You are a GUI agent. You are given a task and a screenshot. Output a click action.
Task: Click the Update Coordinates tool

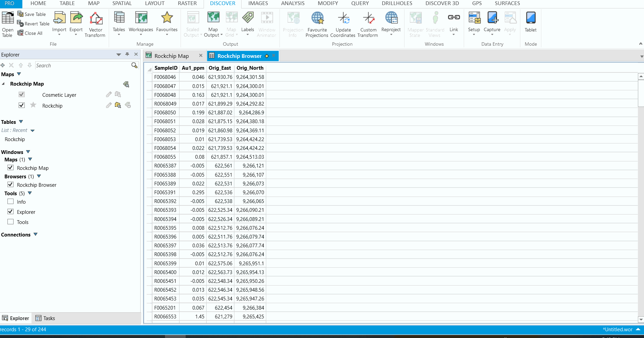343,24
